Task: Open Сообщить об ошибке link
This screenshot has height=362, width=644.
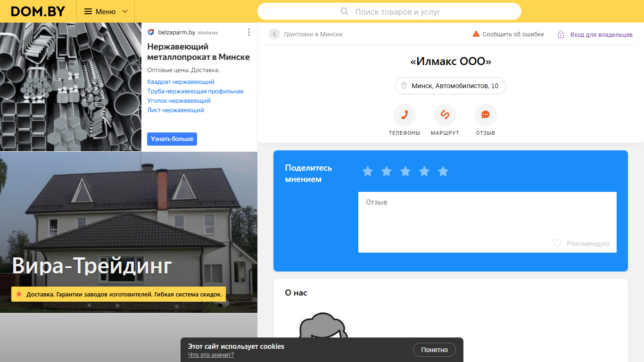Action: [513, 34]
